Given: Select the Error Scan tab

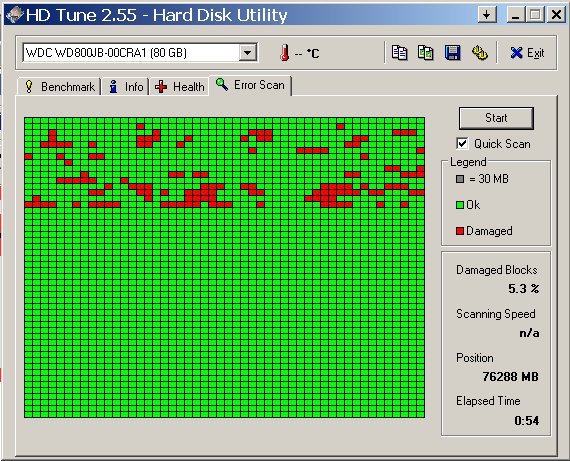Looking at the screenshot, I should (250, 85).
